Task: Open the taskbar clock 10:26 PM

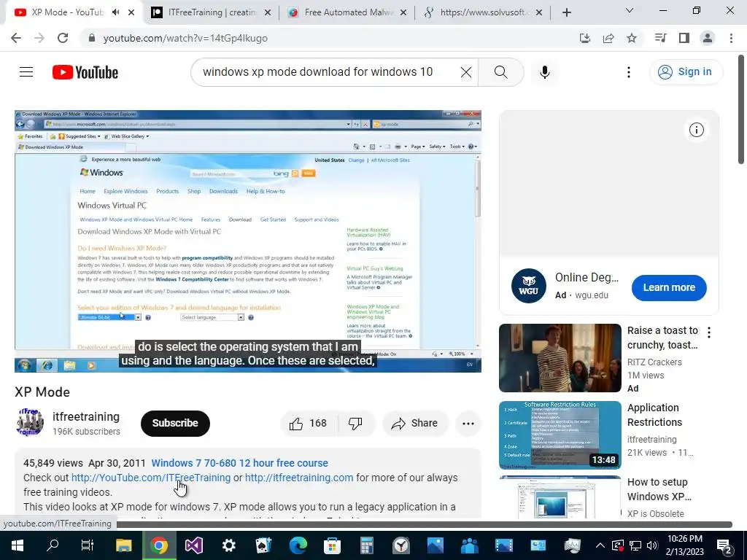Action: [x=684, y=545]
